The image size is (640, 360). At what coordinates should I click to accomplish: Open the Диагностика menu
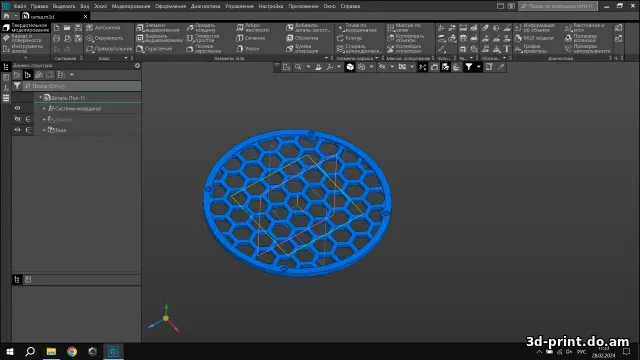point(205,6)
